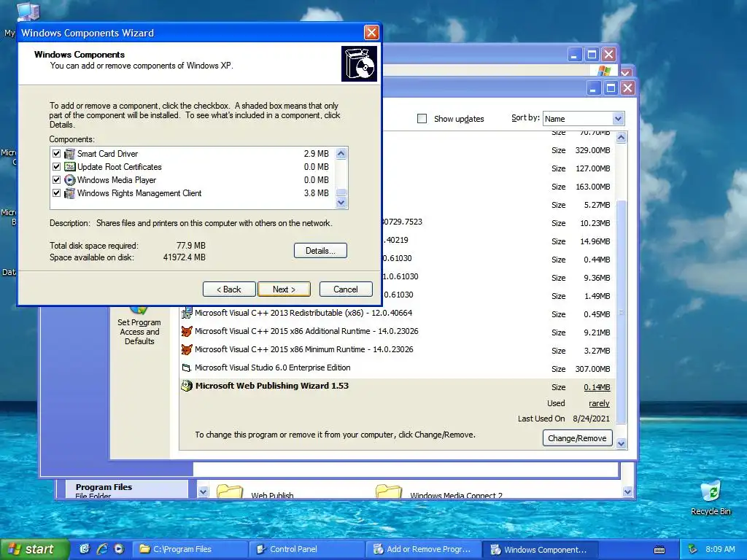Click the Details... button
This screenshot has height=560, width=747.
click(320, 251)
